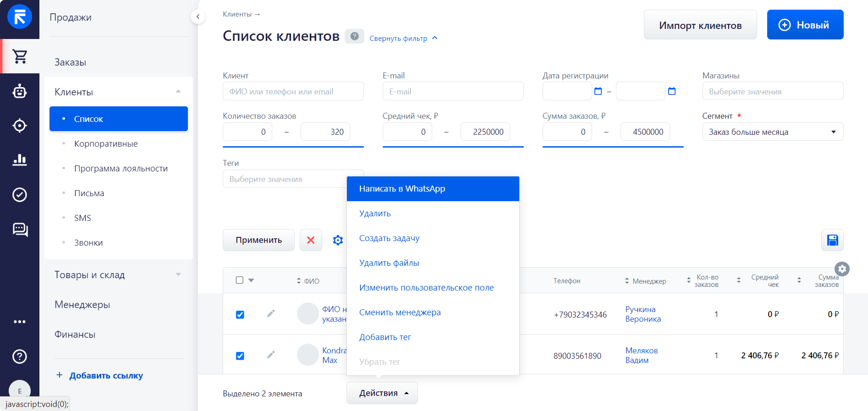Viewport: 868px width, 411px height.
Task: Open the robot automation section icon
Action: pyautogui.click(x=20, y=91)
